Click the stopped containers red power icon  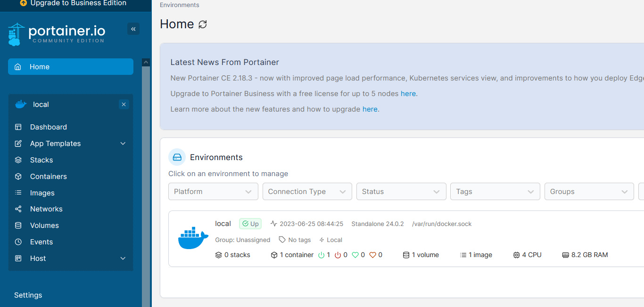(x=338, y=255)
